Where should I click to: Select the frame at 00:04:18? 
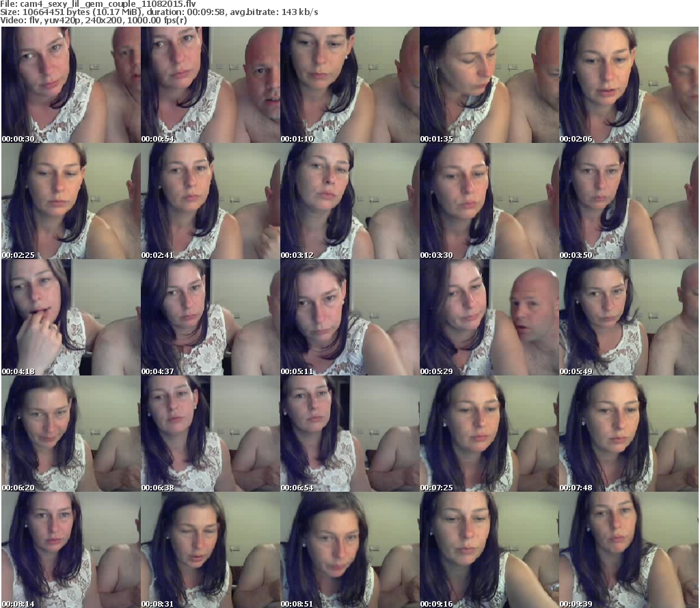[71, 317]
